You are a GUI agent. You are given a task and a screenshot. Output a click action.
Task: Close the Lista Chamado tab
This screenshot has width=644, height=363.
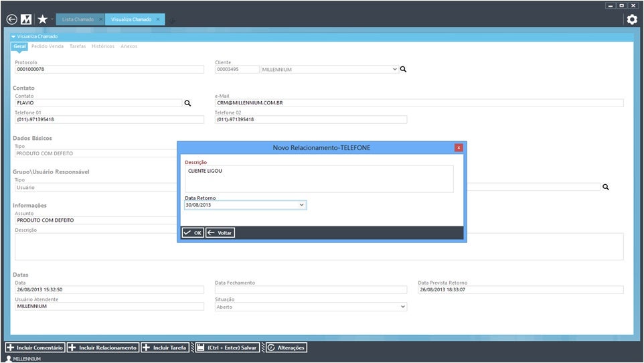[100, 19]
